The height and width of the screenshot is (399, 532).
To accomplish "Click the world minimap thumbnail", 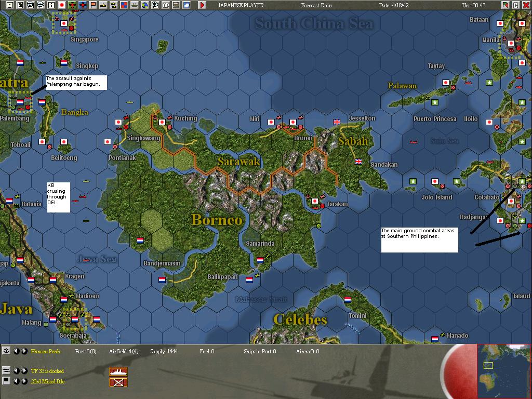I will coord(504,371).
